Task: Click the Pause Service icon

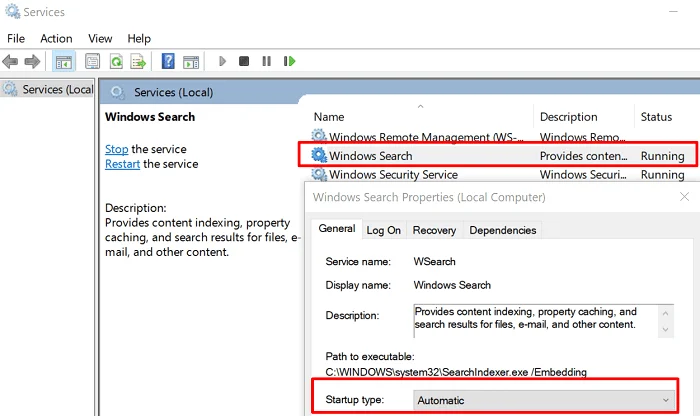Action: tap(267, 61)
